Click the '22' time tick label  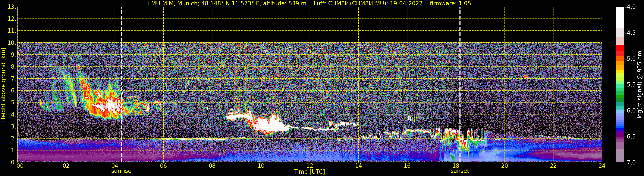(553, 166)
